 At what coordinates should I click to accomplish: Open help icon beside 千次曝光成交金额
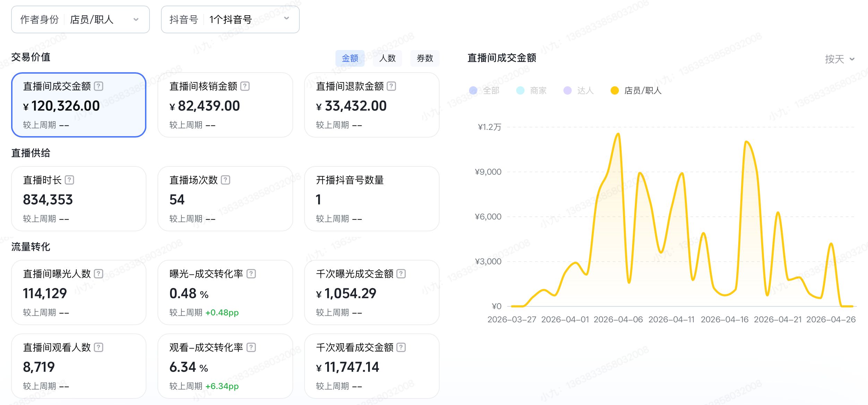pos(401,274)
